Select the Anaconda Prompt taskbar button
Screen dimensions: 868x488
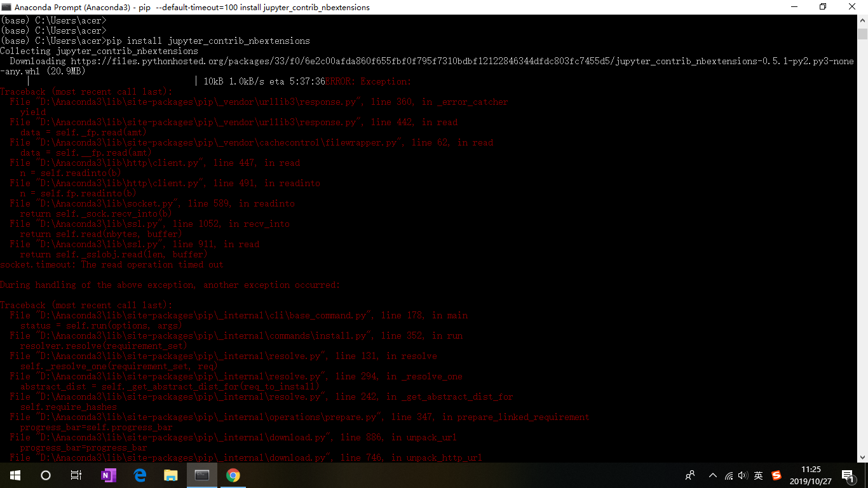202,475
